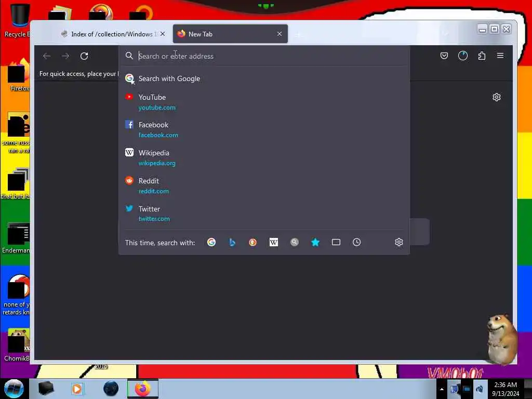Maximize the Firefox window

coord(495,29)
